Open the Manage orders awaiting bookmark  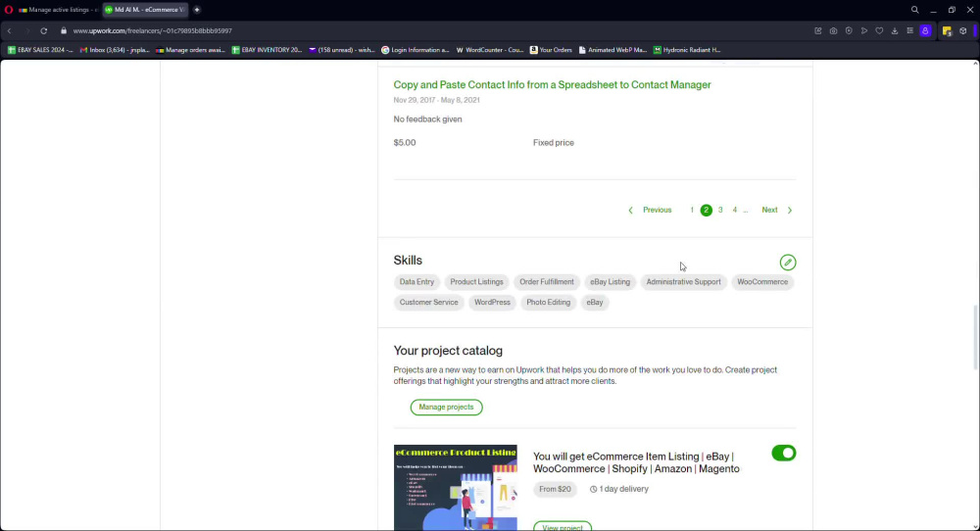[190, 50]
